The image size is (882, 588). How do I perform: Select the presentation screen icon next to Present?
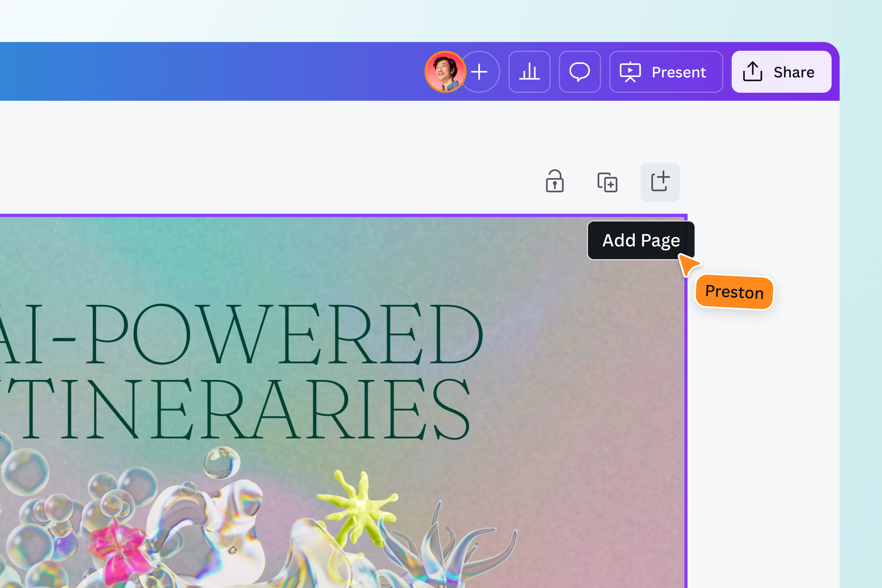point(631,72)
